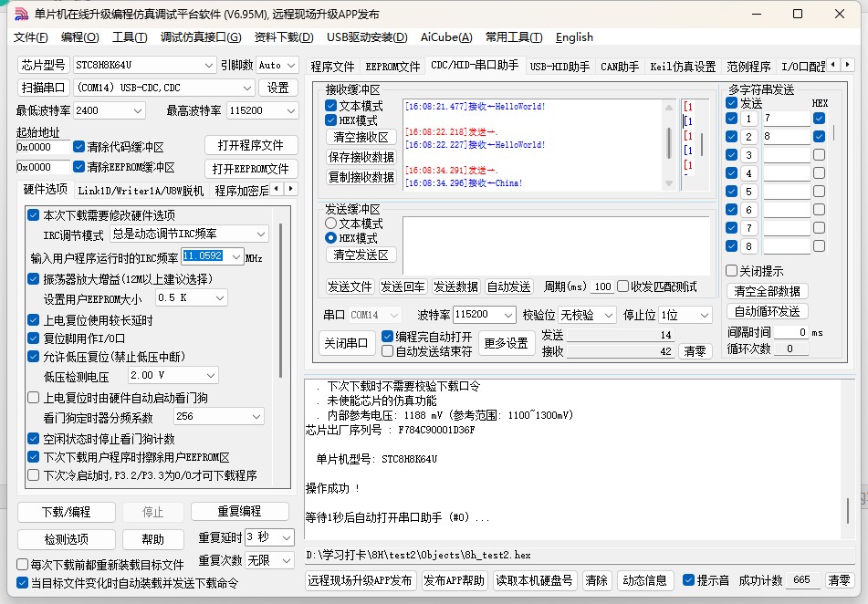868x604 pixels.
Task: Click 打开EEPROM文件 button
Action: pos(251,168)
